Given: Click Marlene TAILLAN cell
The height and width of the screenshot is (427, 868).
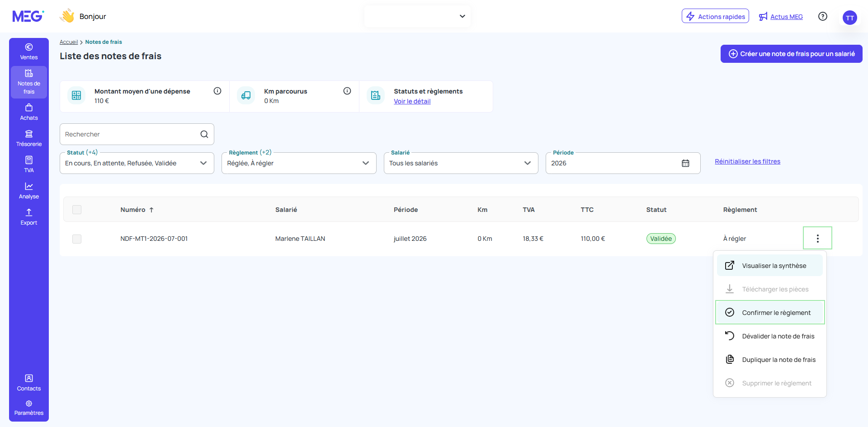Looking at the screenshot, I should click(x=300, y=239).
